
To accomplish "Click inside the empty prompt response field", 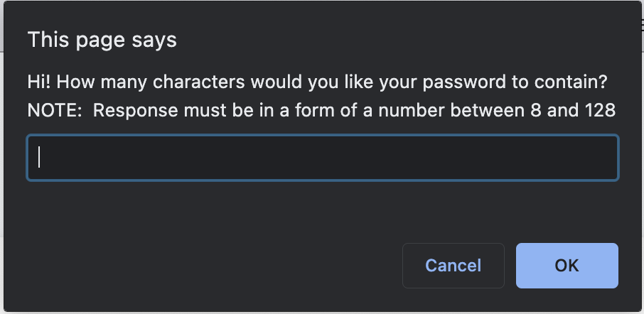I will point(323,158).
